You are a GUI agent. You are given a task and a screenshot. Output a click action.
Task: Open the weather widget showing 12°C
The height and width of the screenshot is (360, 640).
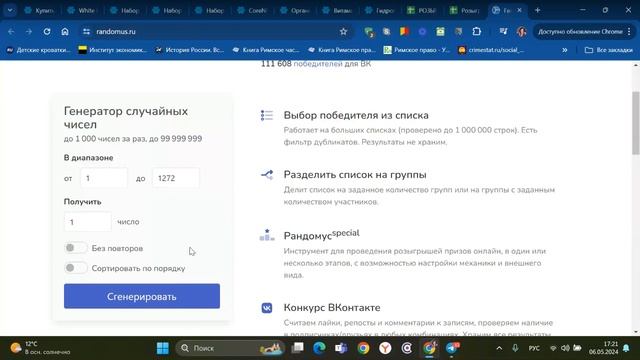pos(40,348)
